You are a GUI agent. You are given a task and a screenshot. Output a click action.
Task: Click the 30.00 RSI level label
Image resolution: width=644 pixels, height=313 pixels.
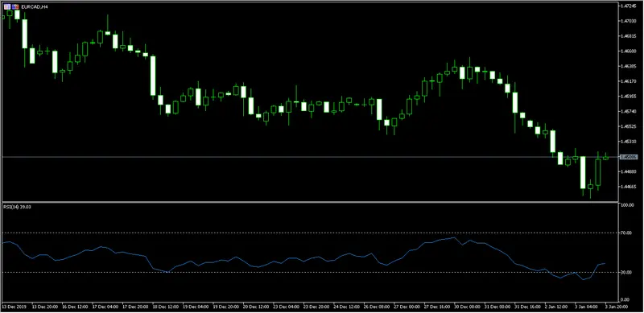[626, 272]
